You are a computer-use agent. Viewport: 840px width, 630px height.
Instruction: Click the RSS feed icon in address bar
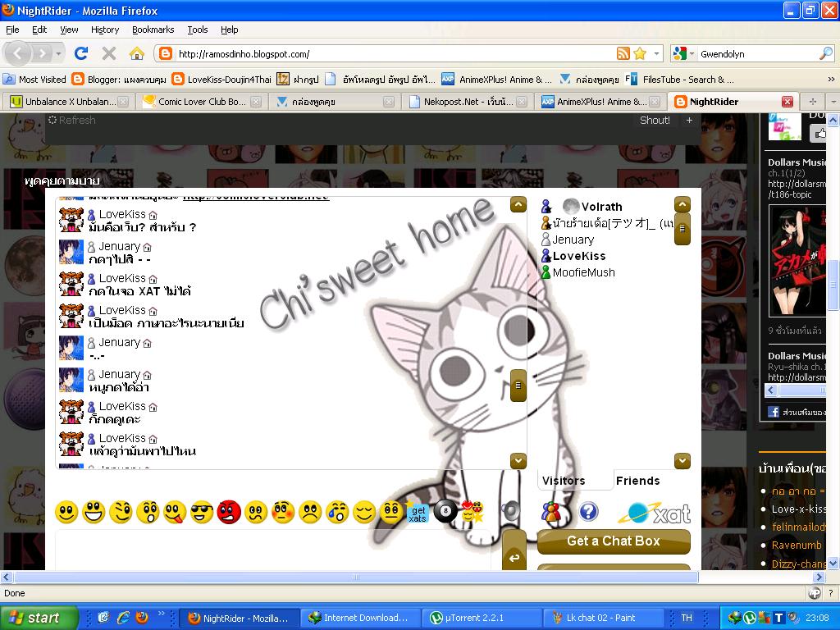coord(623,53)
